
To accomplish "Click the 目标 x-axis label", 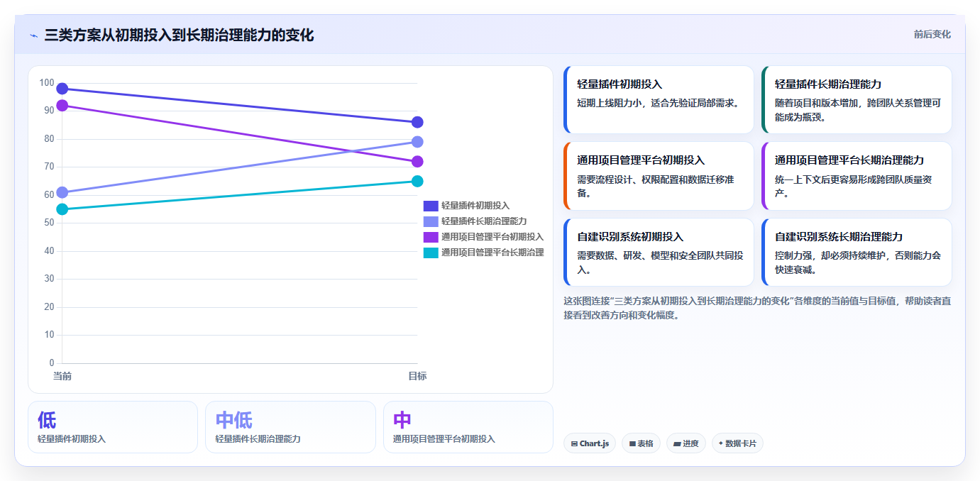I will [417, 376].
